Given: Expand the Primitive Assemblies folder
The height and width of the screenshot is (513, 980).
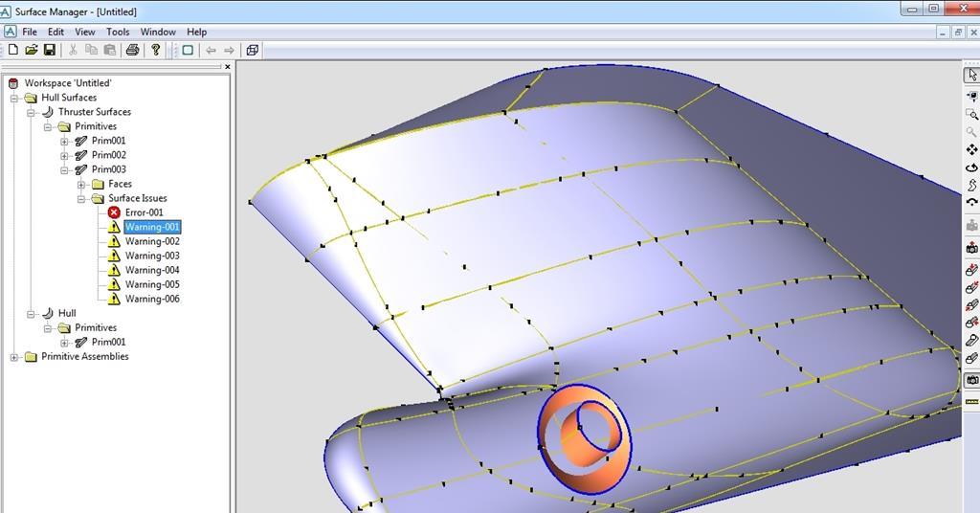Looking at the screenshot, I should 14,357.
